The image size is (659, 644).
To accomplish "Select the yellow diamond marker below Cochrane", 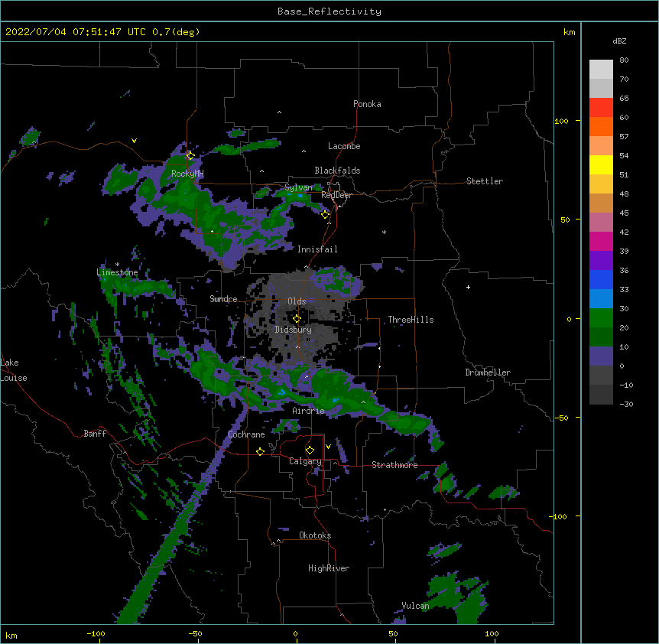I will tap(260, 451).
